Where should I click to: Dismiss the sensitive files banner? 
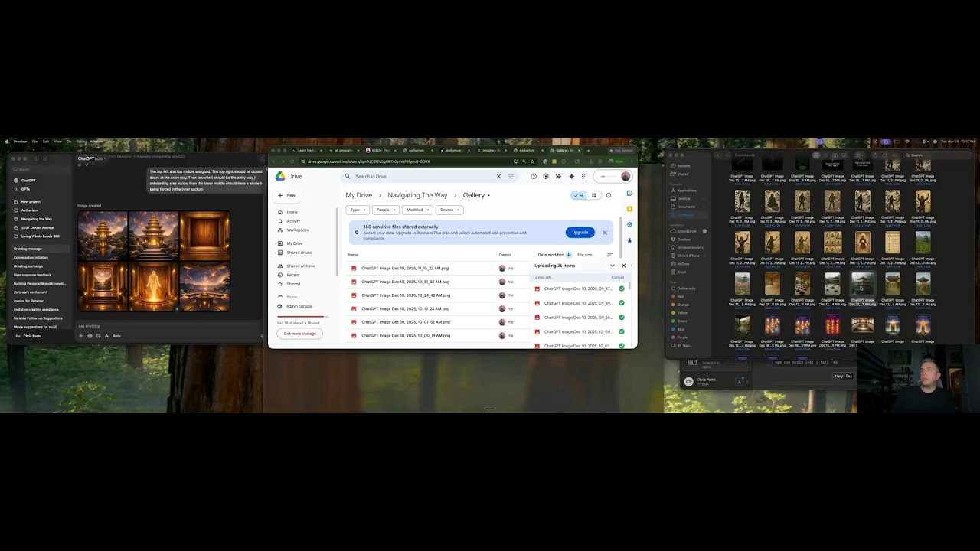point(605,233)
